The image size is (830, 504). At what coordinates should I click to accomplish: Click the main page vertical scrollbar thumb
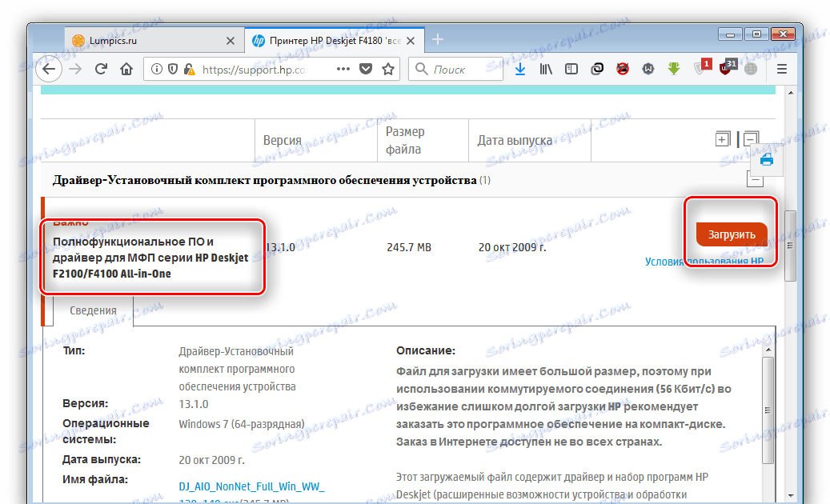(x=790, y=246)
